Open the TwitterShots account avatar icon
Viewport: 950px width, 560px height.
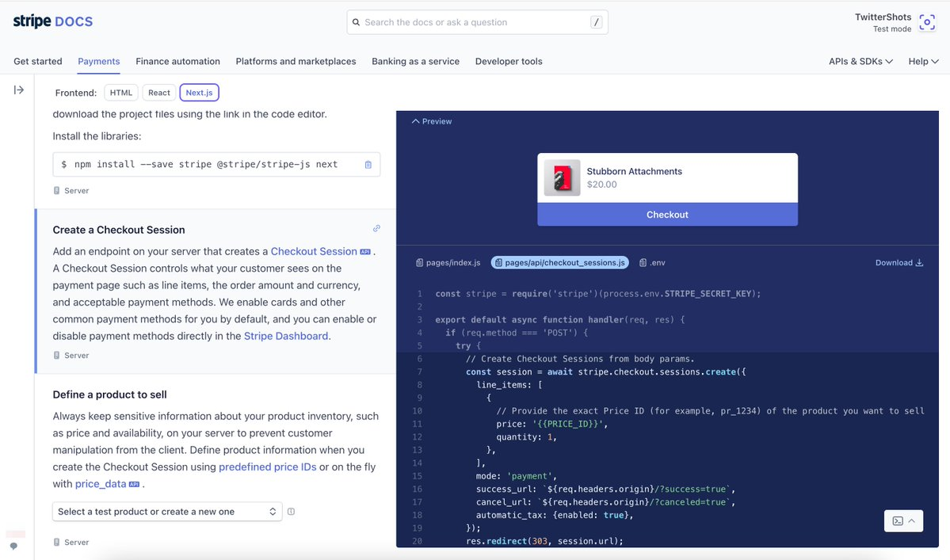point(926,23)
